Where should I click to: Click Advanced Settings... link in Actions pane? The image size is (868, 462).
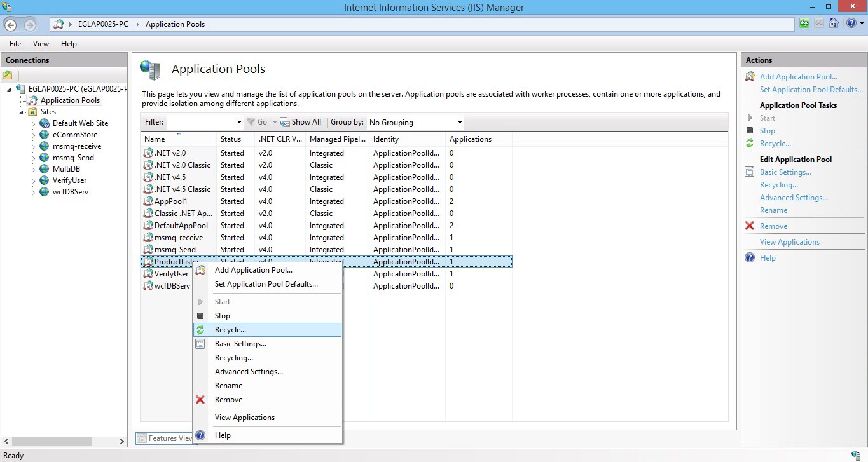(794, 198)
